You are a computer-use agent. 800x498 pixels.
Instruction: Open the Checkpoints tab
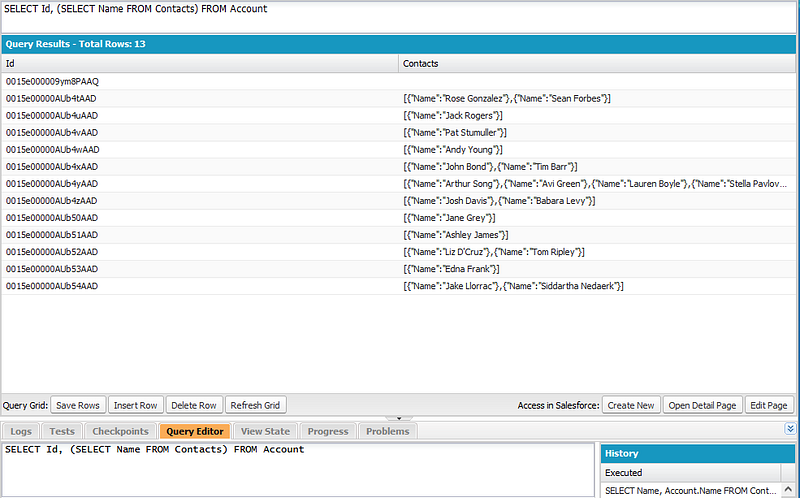pyautogui.click(x=120, y=431)
